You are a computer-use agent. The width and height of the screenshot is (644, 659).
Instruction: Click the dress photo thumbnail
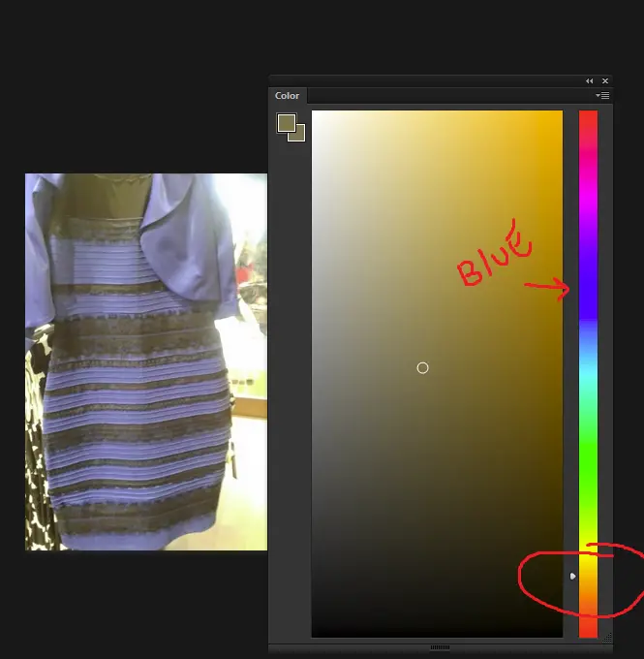145,361
